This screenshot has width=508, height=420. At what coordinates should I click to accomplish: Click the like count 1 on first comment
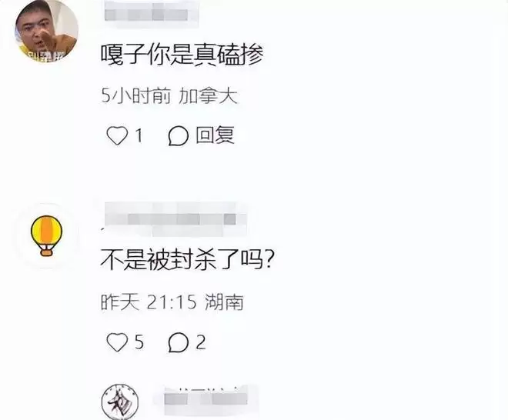click(139, 135)
